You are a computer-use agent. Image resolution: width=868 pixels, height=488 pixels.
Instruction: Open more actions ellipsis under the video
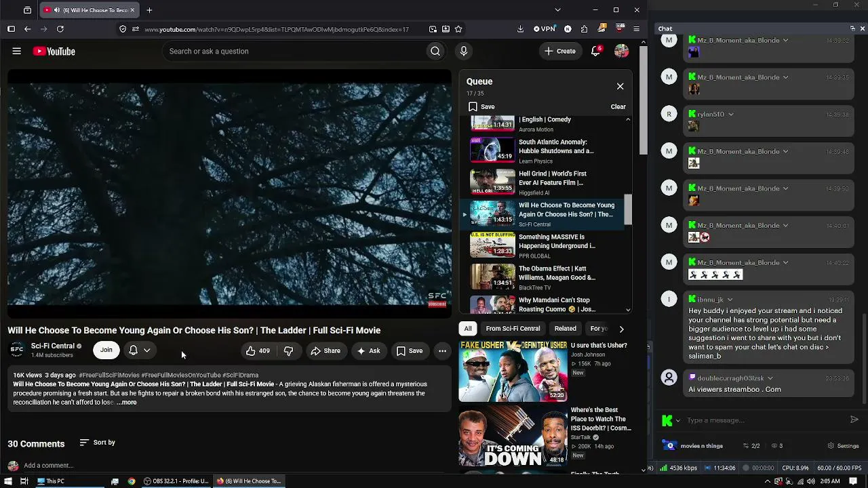[442, 351]
